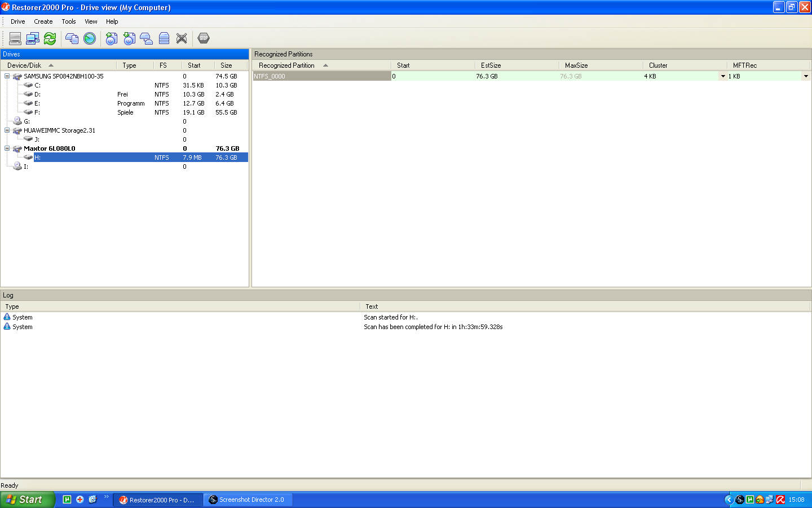Click the stacked virtual volume set icon

pos(164,38)
